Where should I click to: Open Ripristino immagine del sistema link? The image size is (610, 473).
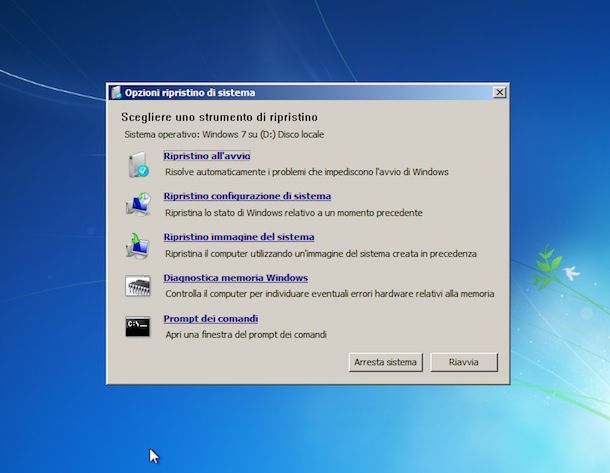[239, 237]
